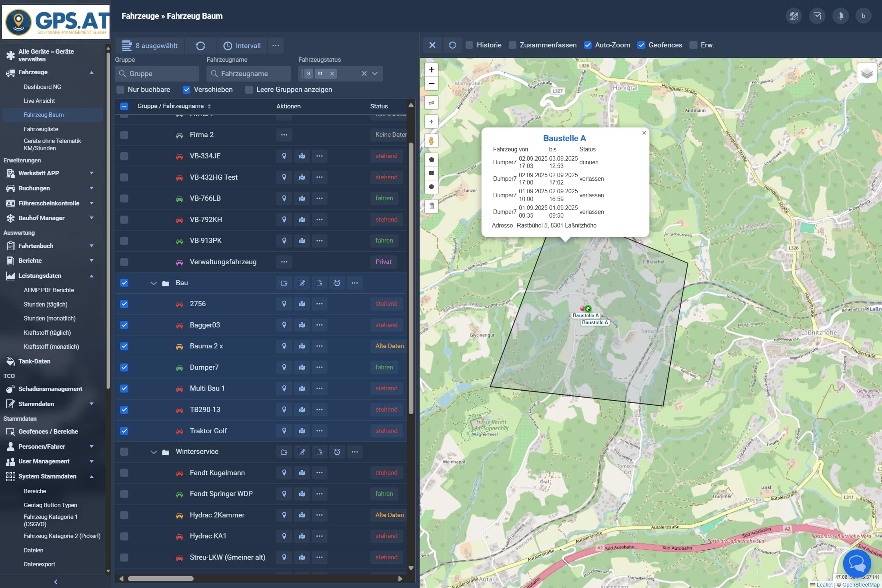Open Fahrzeugliste in the sidebar

41,129
